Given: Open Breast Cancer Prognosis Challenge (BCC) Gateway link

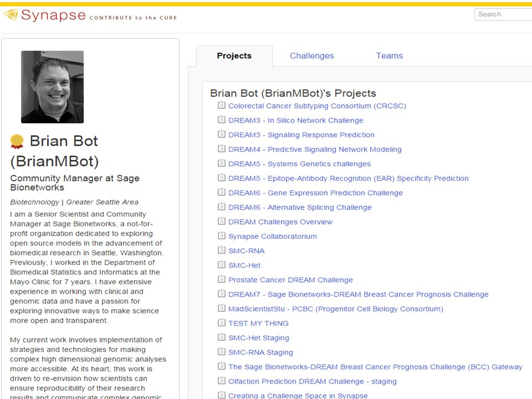Looking at the screenshot, I should point(375,367).
